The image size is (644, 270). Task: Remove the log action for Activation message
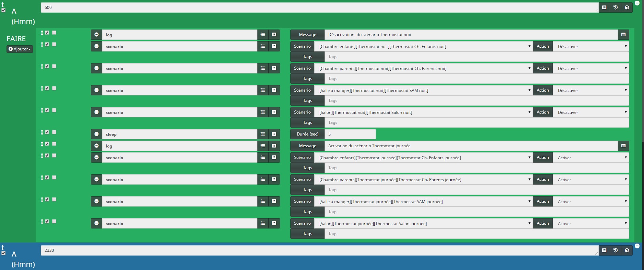point(96,146)
